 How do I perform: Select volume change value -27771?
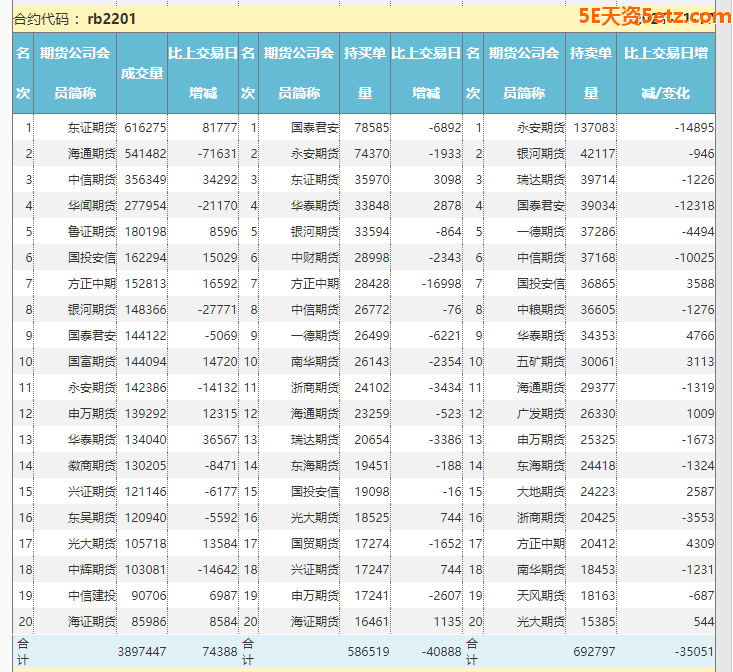tap(217, 310)
